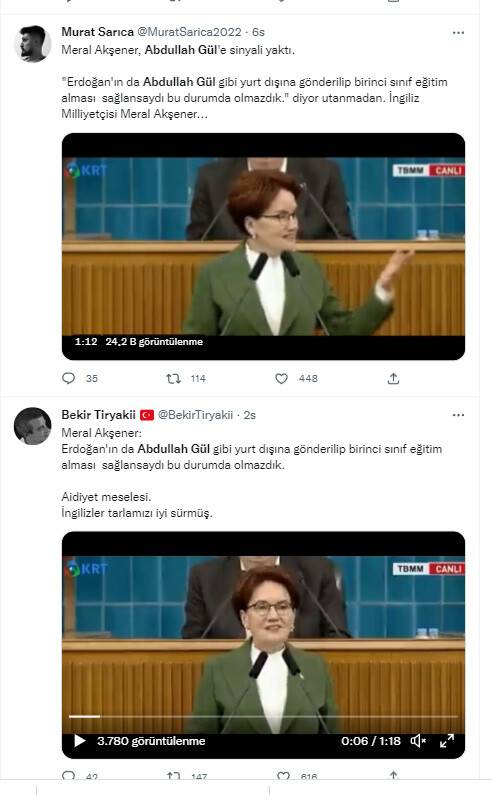Retweet Bekir Tiryakii's tweet

tap(174, 776)
